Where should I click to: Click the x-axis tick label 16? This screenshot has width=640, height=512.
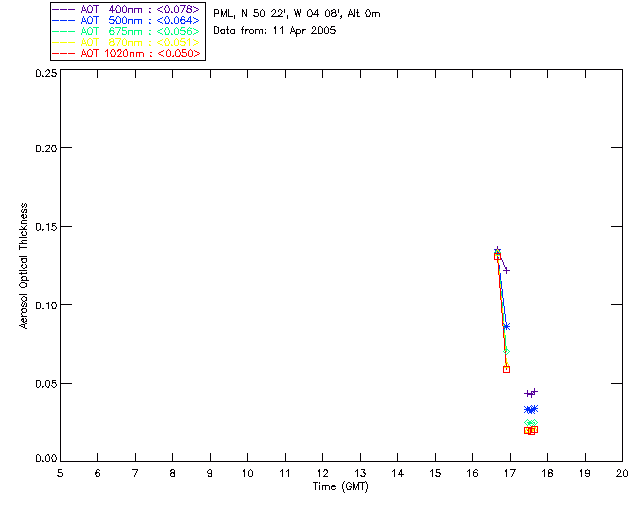click(x=473, y=473)
